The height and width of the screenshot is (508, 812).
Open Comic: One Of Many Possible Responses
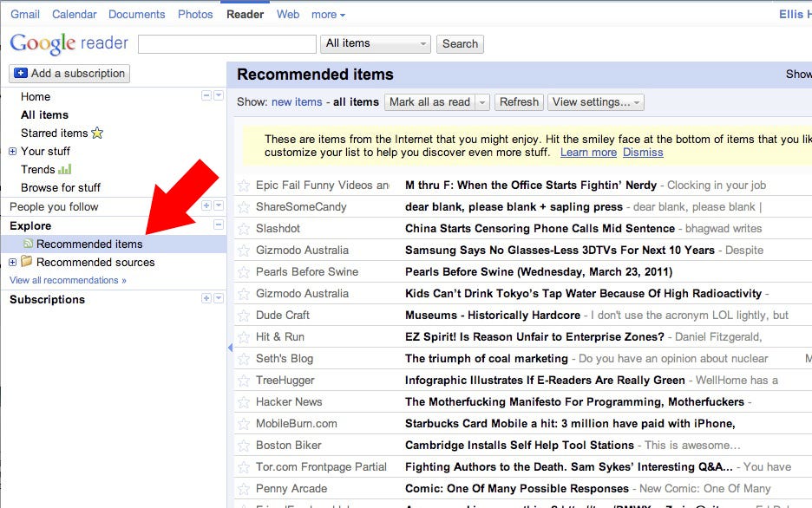point(517,489)
